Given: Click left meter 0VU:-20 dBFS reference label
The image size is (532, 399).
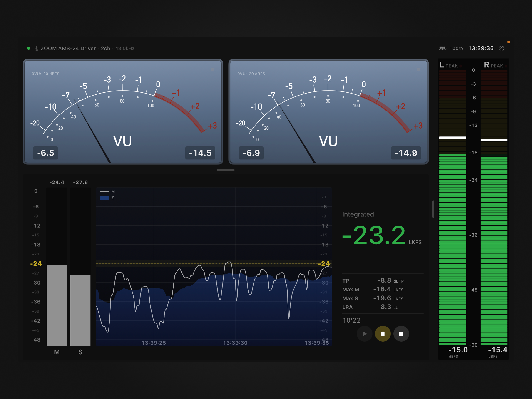Looking at the screenshot, I should coord(45,74).
